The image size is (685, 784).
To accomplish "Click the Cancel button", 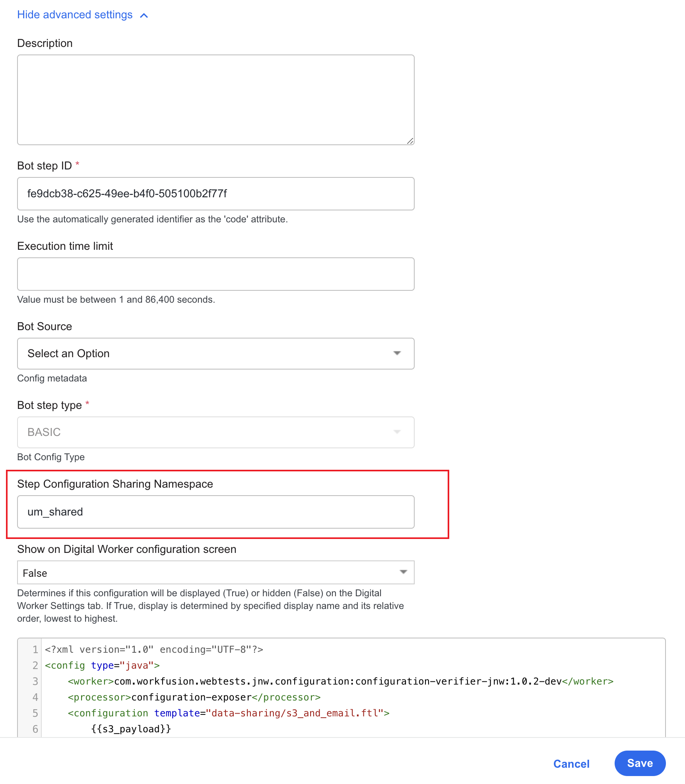I will [x=571, y=764].
